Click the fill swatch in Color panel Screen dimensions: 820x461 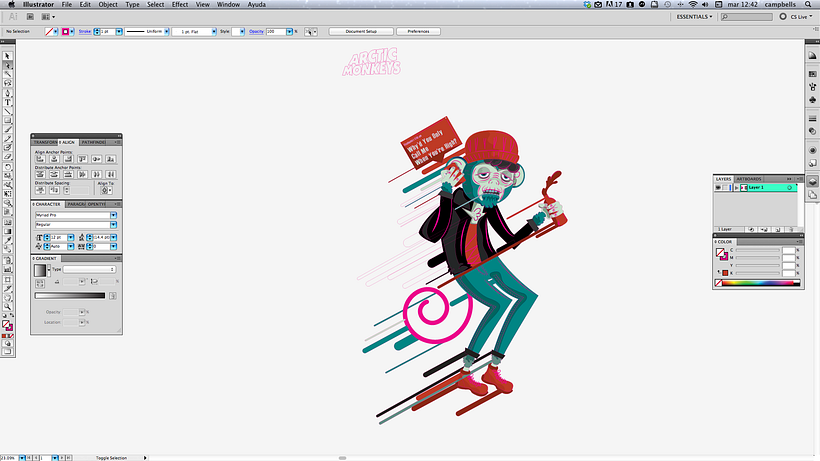720,252
